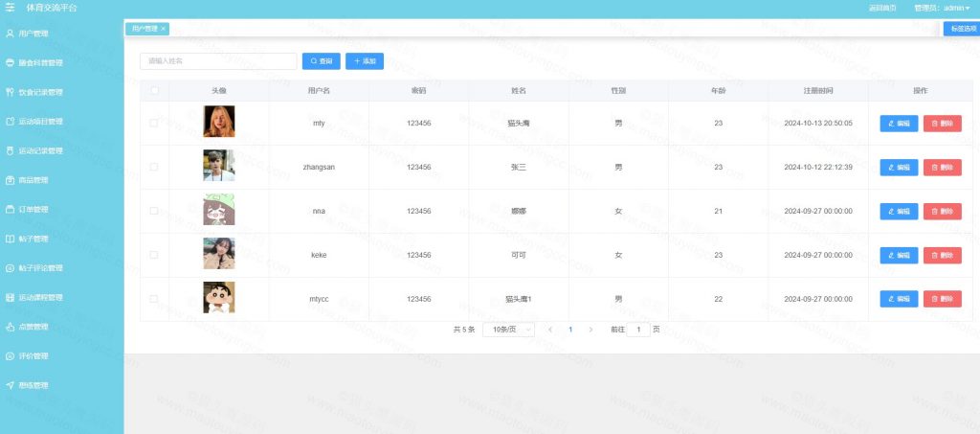Select page 1 in pagination
This screenshot has width=980, height=434.
coord(570,330)
